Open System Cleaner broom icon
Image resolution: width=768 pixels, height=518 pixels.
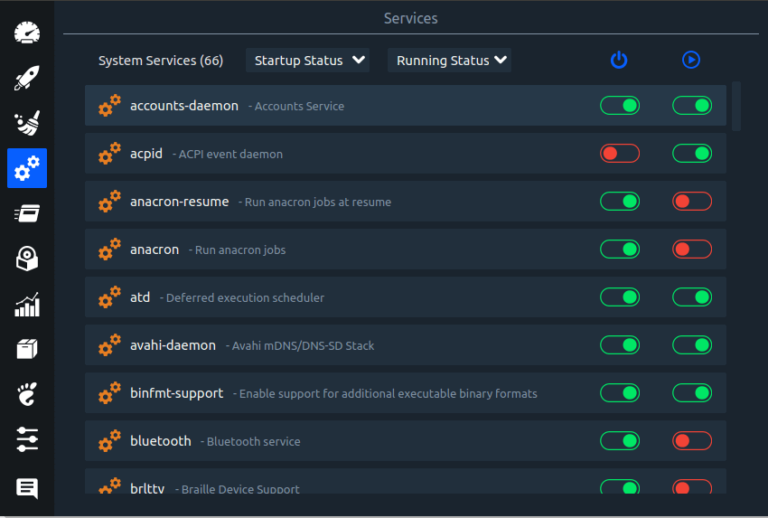27,123
